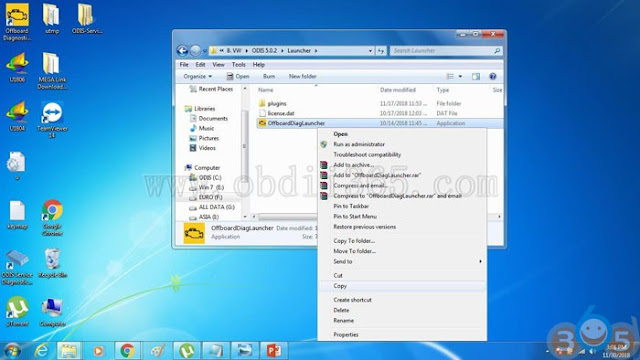Switch to Chrome in the taskbar
The image size is (640, 360).
[x=127, y=351]
